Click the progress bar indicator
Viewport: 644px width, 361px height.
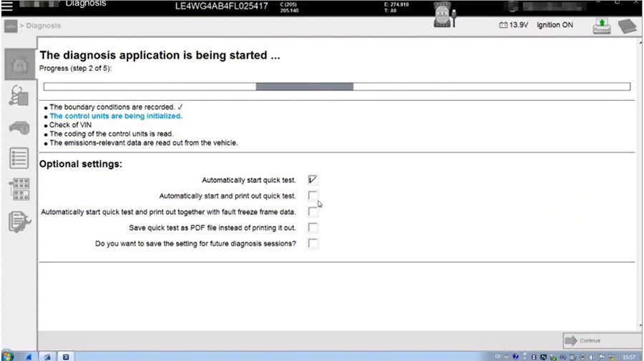point(337,86)
